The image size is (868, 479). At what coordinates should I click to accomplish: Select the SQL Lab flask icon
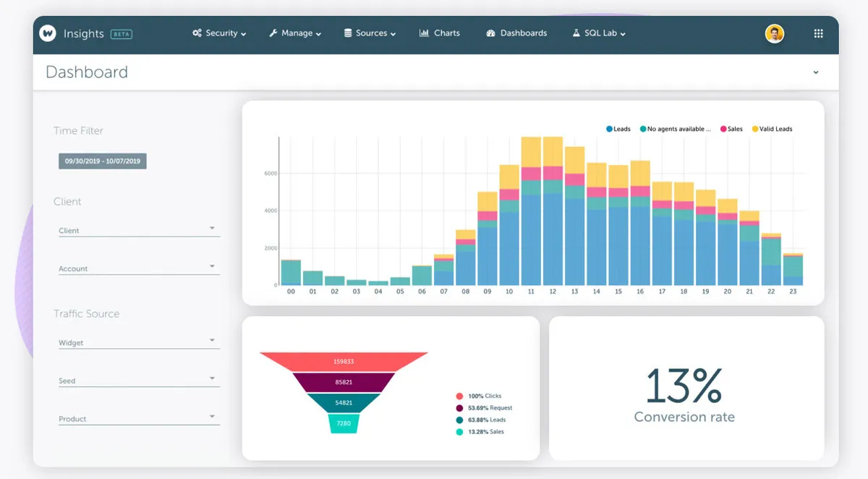(576, 33)
